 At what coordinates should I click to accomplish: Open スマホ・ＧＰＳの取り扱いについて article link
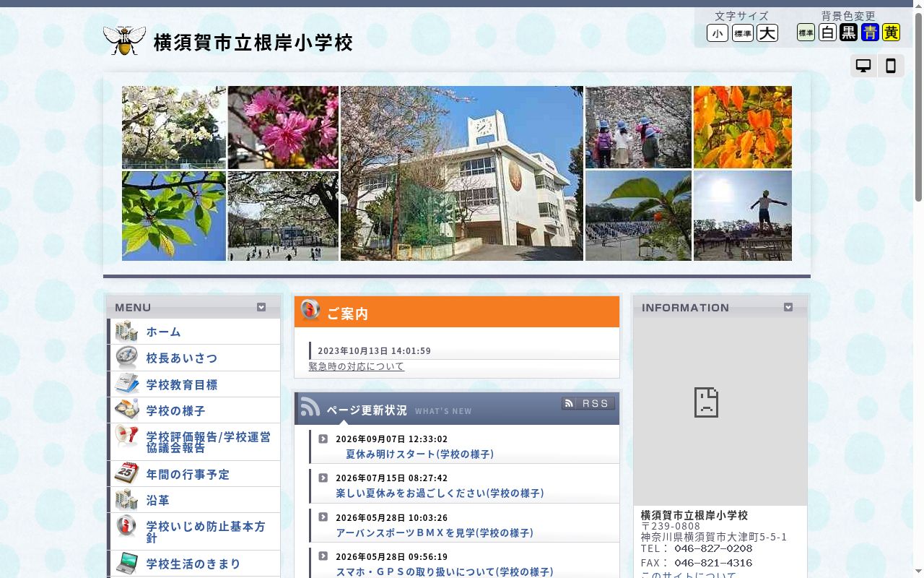point(445,572)
